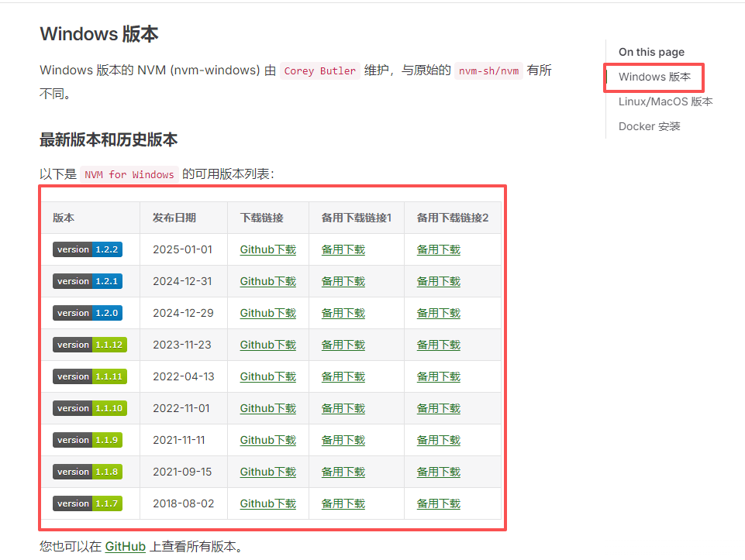Open Github下载 link for version 1.1.10
This screenshot has width=745, height=560.
268,409
